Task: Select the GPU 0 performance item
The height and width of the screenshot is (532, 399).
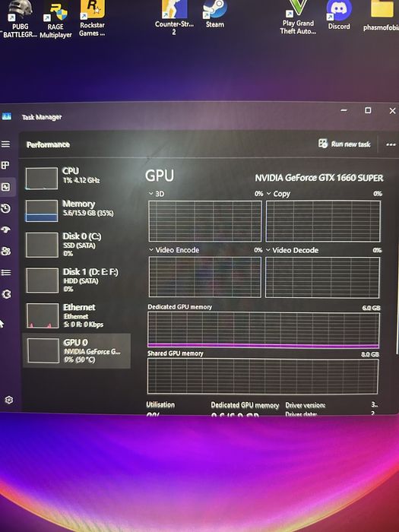Action: 76,350
